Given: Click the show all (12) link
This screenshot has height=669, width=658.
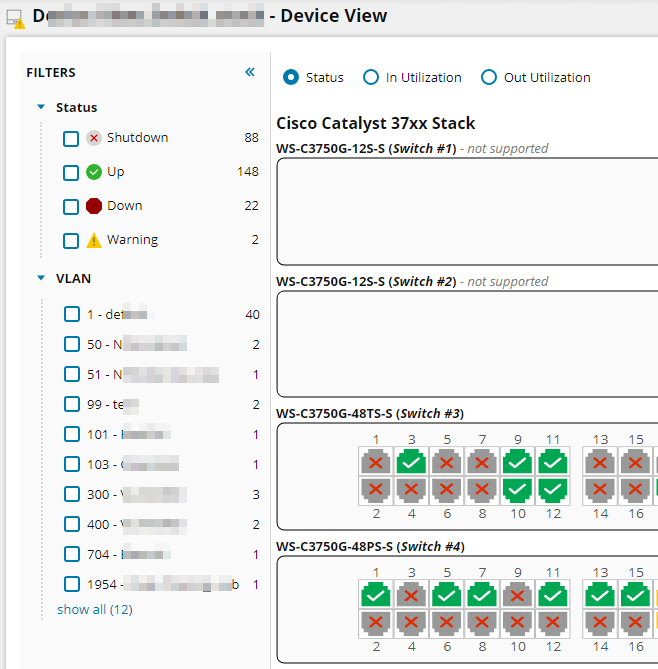Looking at the screenshot, I should coord(94,609).
